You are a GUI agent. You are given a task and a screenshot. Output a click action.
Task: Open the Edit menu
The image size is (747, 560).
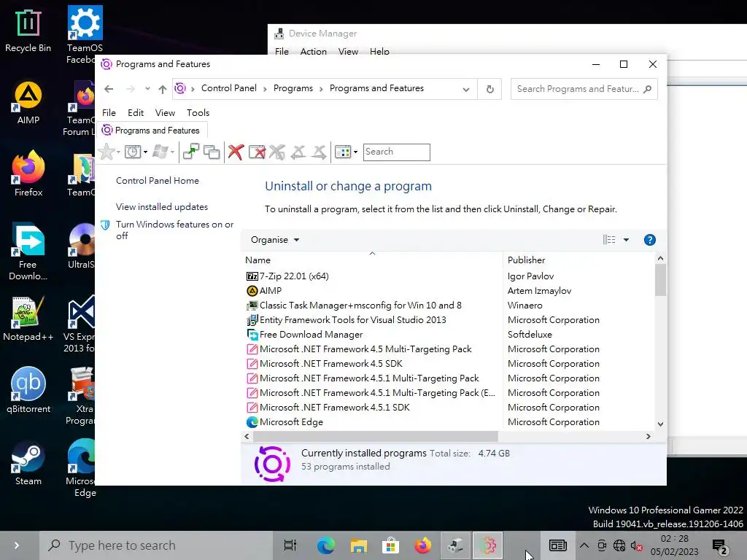click(x=136, y=113)
